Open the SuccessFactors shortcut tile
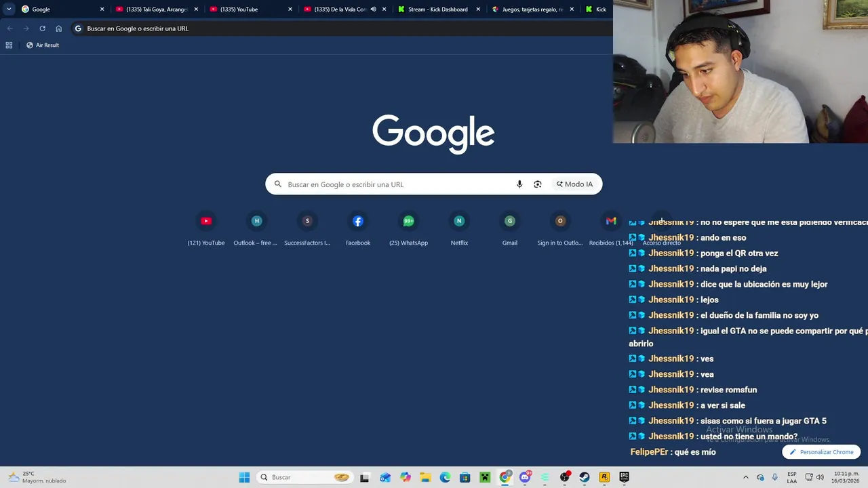The width and height of the screenshot is (868, 488). (x=307, y=229)
